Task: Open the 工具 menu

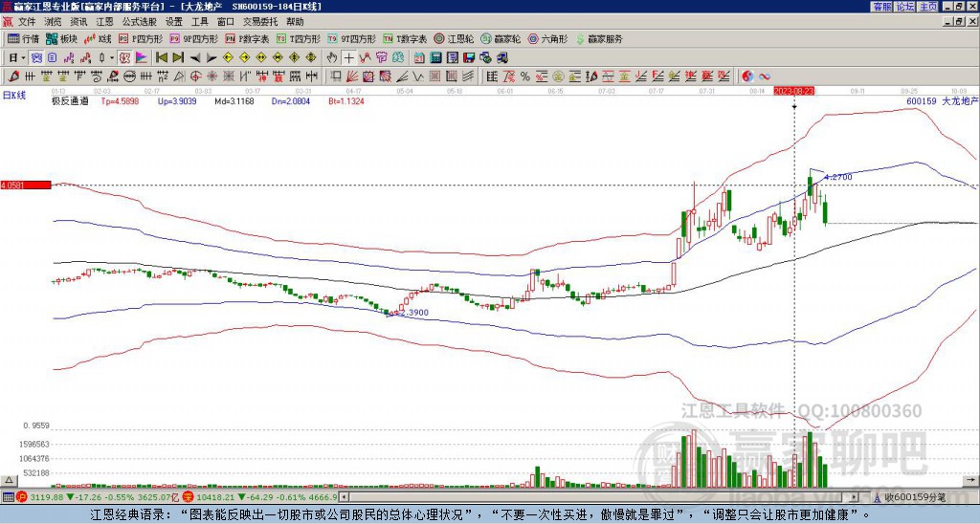Action: tap(199, 22)
